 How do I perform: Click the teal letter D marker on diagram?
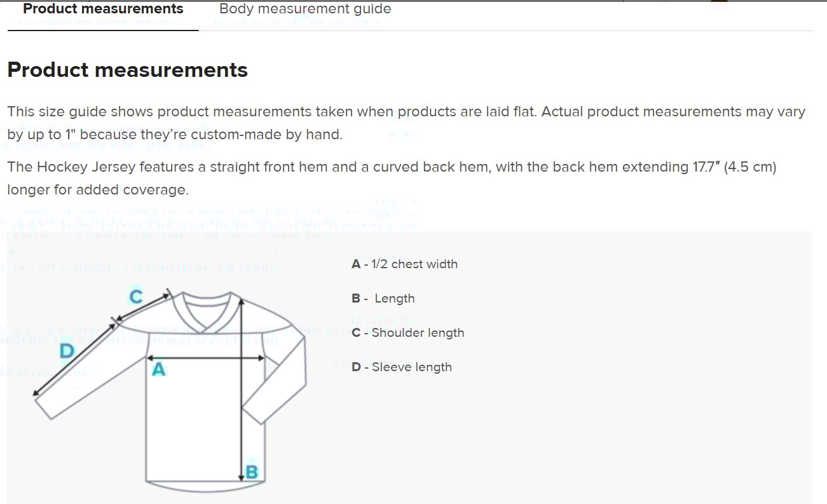pyautogui.click(x=65, y=351)
